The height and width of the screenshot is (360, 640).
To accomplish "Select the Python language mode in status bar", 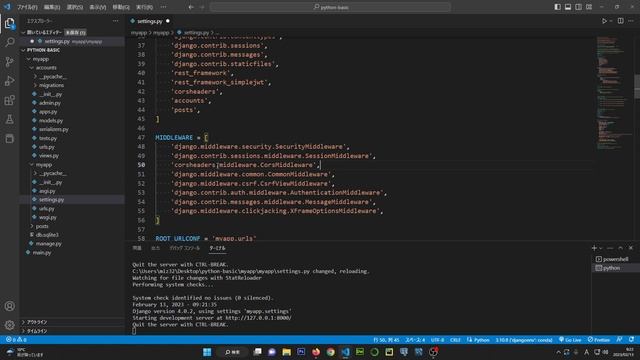I will (478, 340).
